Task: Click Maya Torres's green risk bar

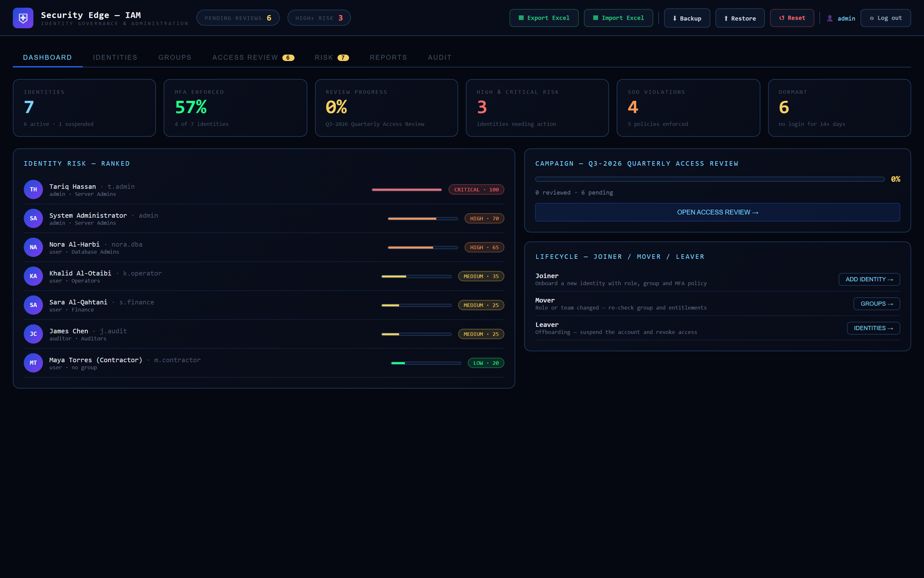Action: [426, 363]
